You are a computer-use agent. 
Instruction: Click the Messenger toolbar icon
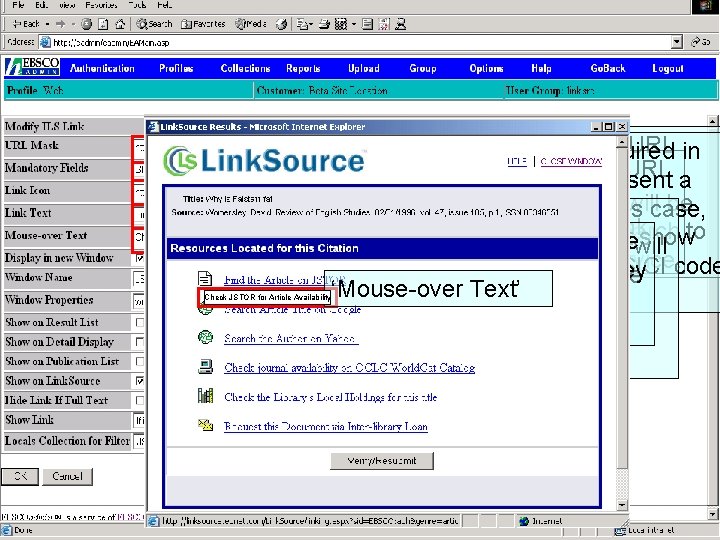(400, 24)
